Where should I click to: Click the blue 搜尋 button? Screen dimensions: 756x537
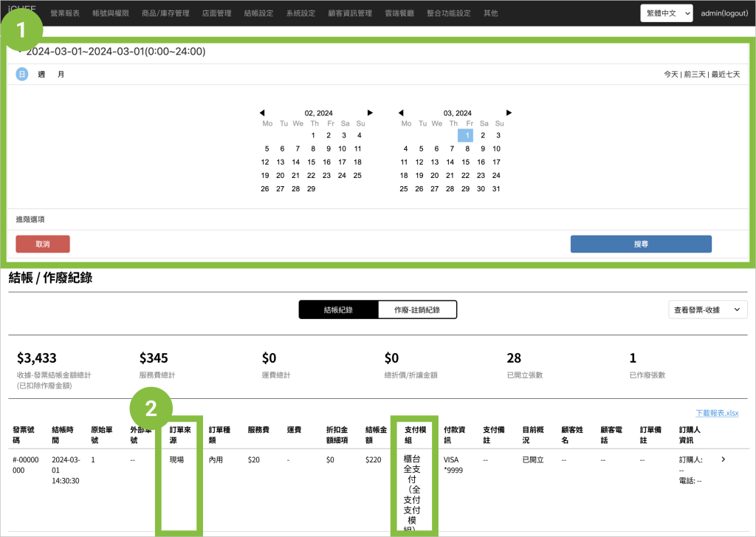(641, 244)
